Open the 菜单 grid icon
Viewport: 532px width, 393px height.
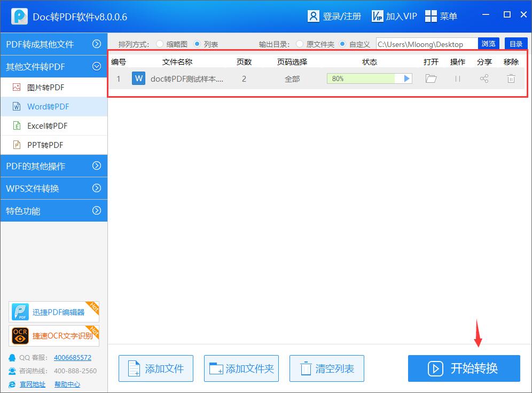(x=431, y=16)
